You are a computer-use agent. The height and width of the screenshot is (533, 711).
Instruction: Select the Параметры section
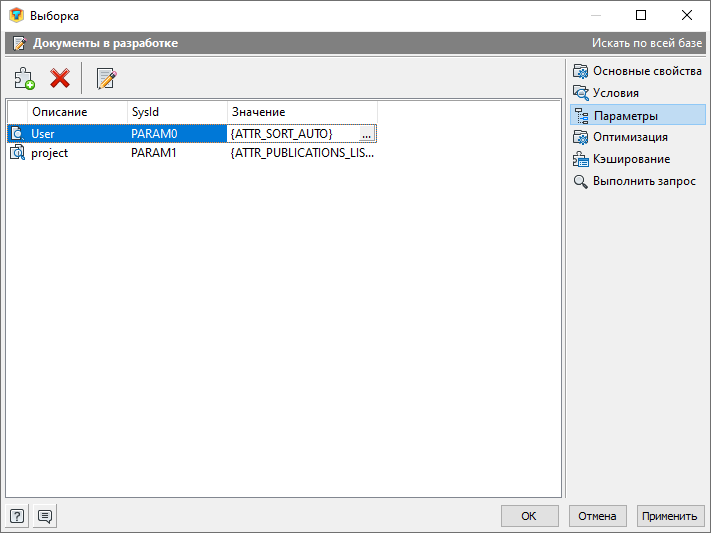pyautogui.click(x=625, y=115)
